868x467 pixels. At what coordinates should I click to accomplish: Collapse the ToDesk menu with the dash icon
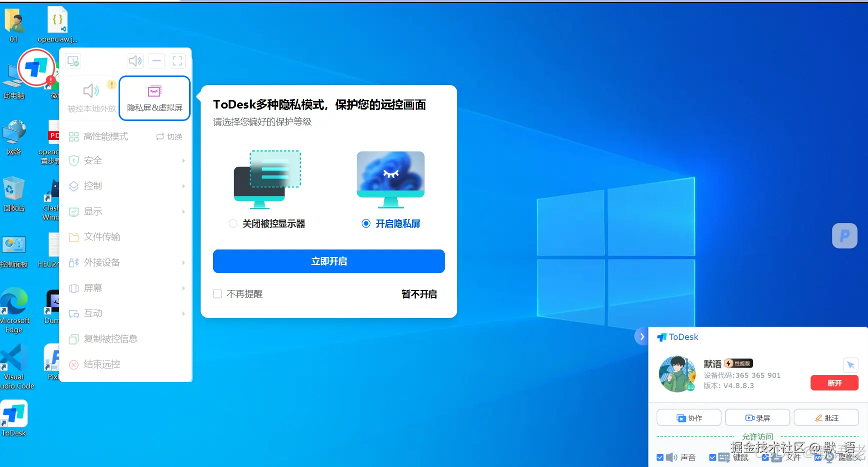coord(157,61)
